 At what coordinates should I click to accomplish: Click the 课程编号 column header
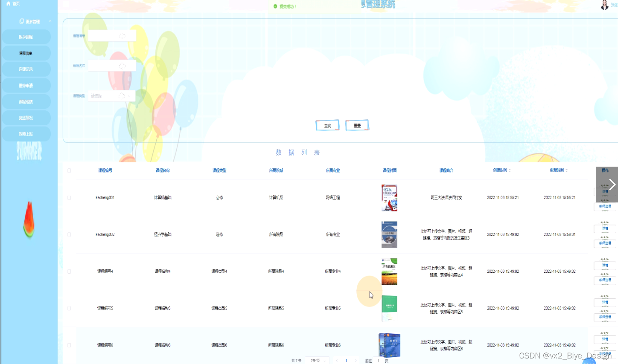[x=105, y=170]
